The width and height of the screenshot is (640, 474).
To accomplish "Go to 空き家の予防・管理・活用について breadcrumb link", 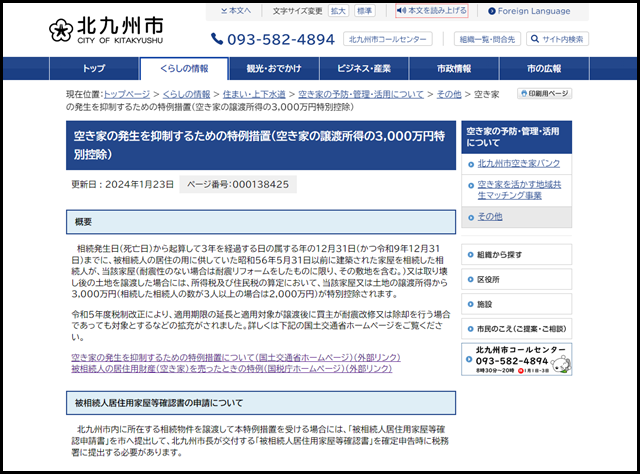I will [x=361, y=94].
